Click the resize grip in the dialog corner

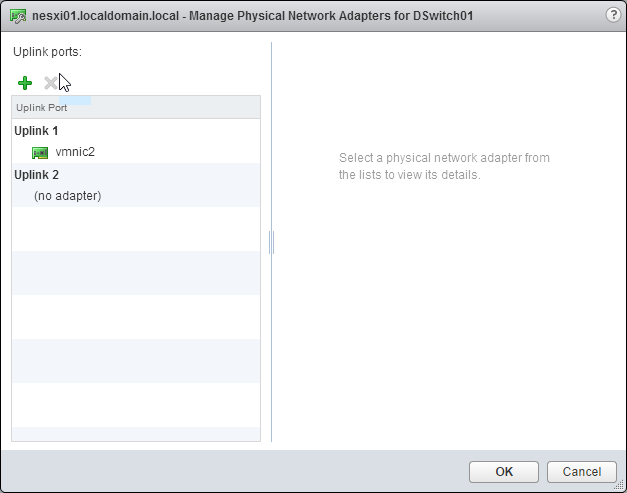click(619, 485)
